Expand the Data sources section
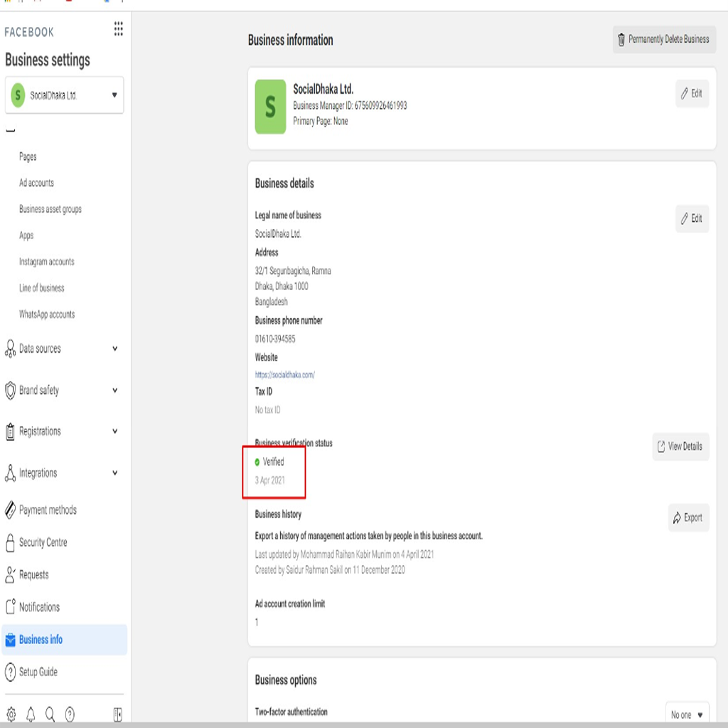The width and height of the screenshot is (728, 728). pos(114,348)
